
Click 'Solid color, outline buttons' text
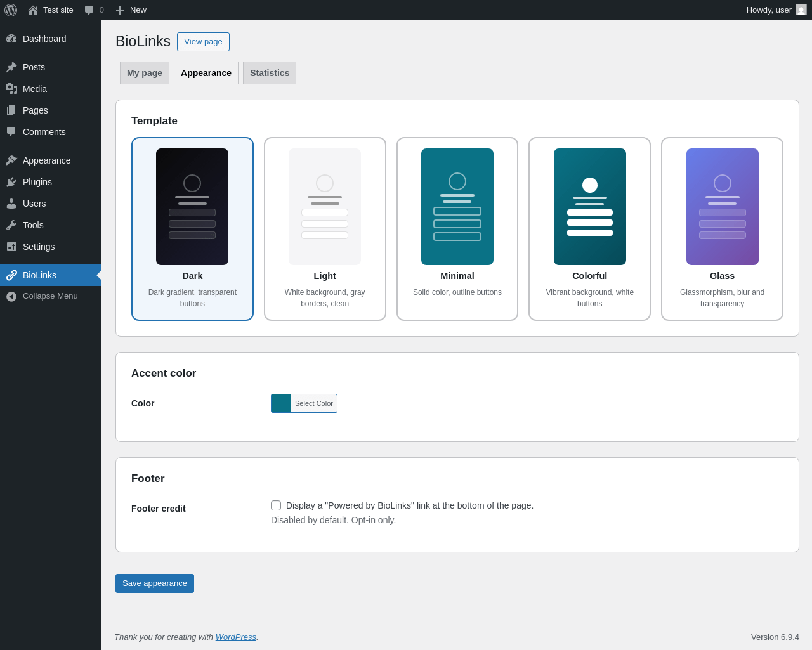(x=457, y=292)
